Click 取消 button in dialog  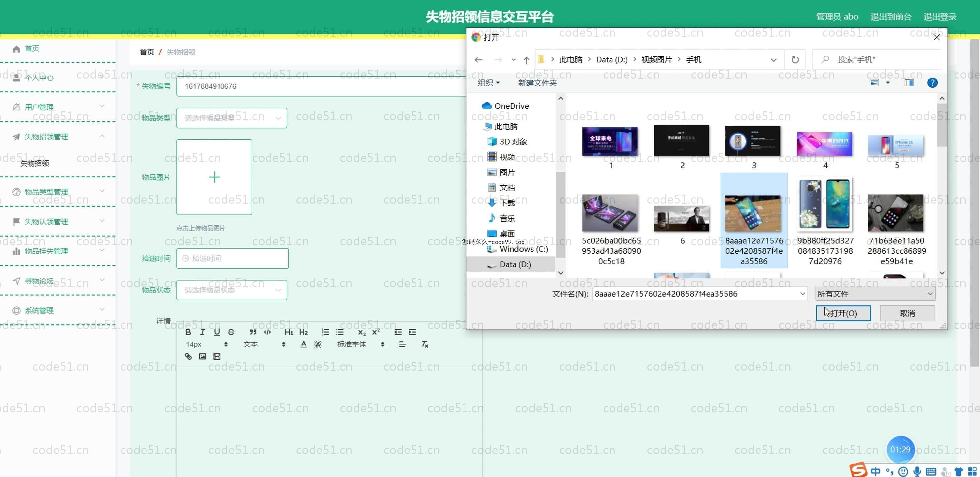pos(907,313)
